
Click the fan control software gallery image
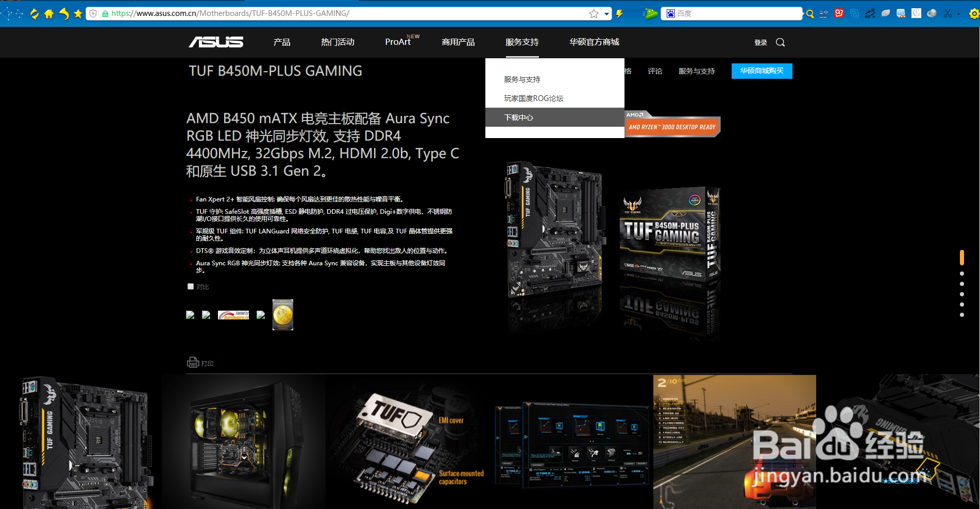pos(571,442)
